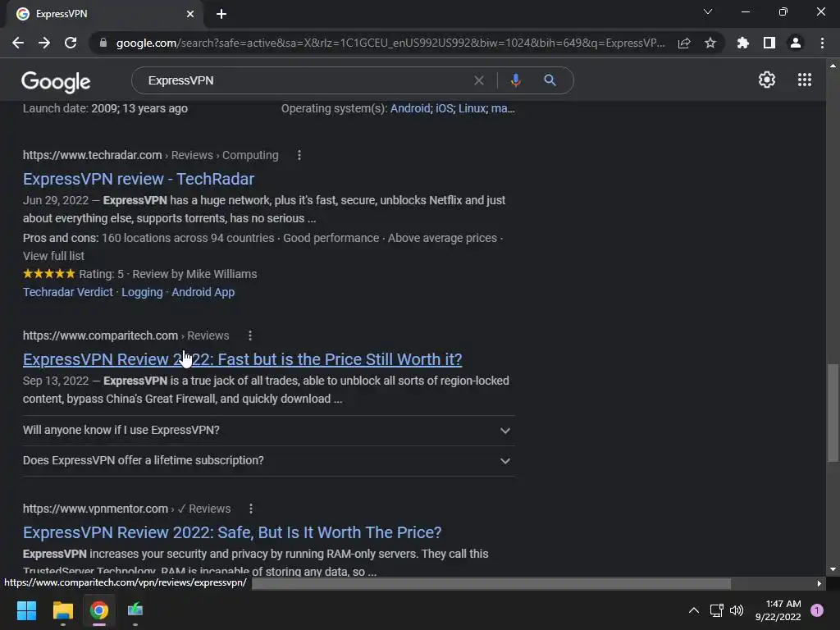
Task: Go to the Google logo homepage
Action: (x=56, y=81)
